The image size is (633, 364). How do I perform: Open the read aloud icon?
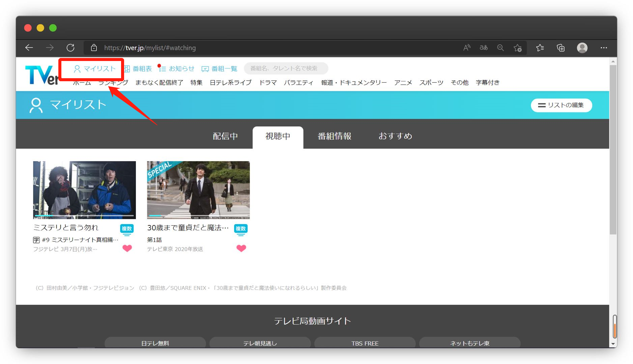[x=467, y=48]
